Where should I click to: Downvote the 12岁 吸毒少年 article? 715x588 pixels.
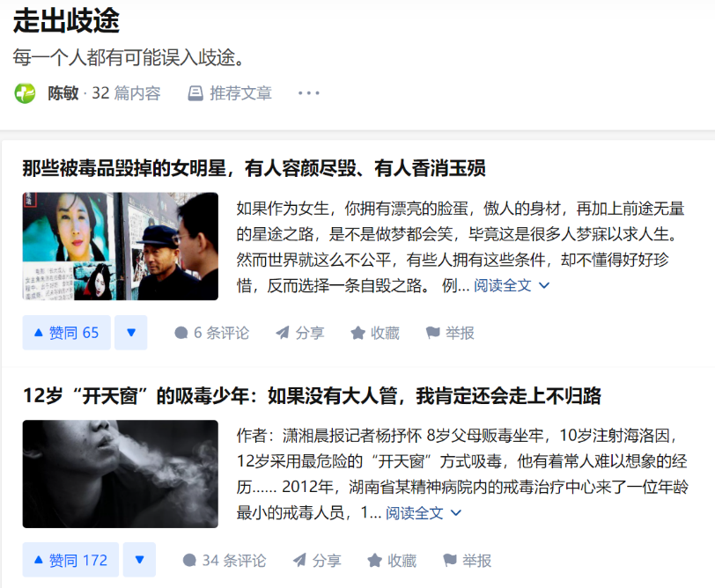(139, 560)
